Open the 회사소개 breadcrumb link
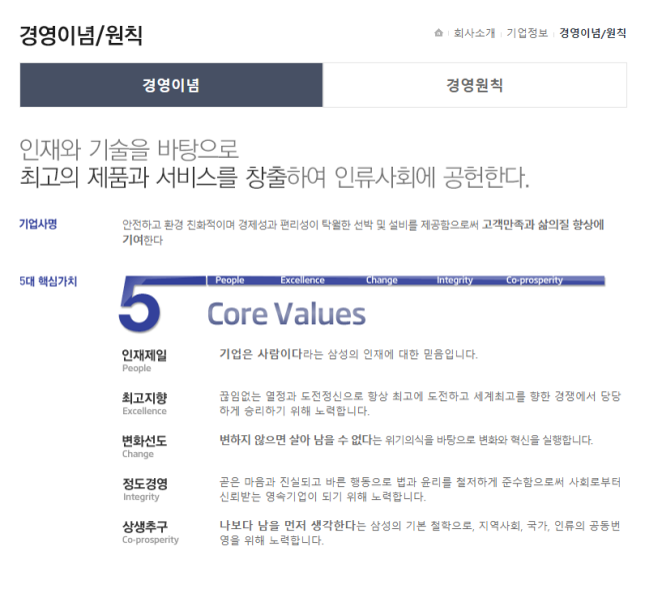Viewport: 666px width, 589px height. click(475, 33)
